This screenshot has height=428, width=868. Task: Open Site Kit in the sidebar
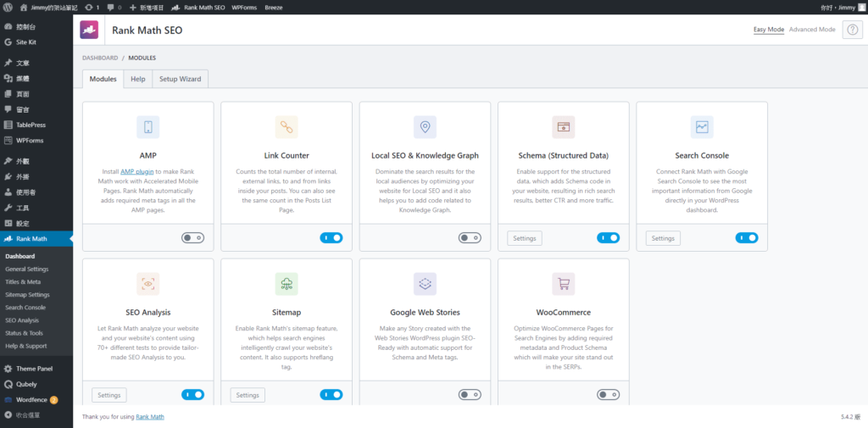click(x=36, y=42)
